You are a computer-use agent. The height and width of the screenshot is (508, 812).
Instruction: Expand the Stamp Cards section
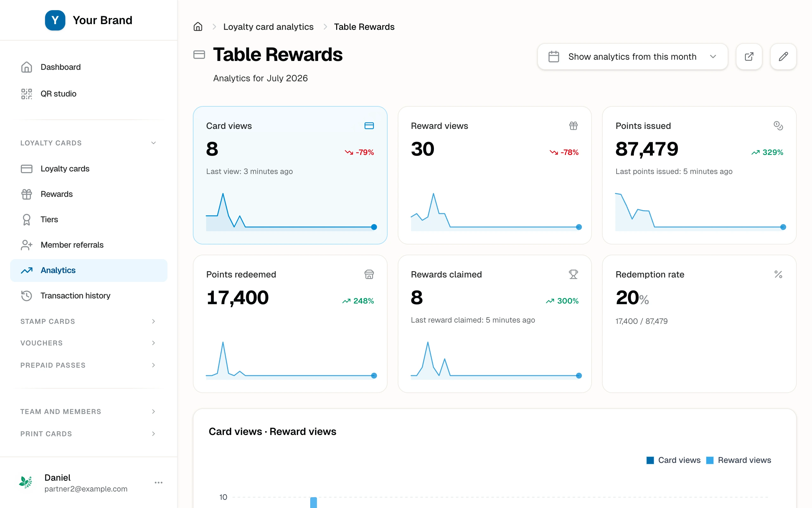pyautogui.click(x=88, y=321)
